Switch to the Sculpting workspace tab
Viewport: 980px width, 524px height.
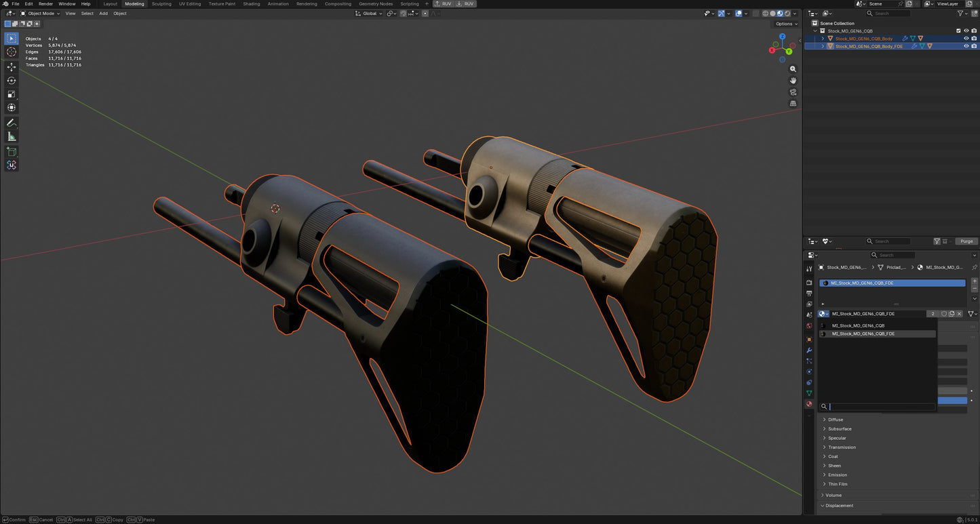tap(161, 4)
